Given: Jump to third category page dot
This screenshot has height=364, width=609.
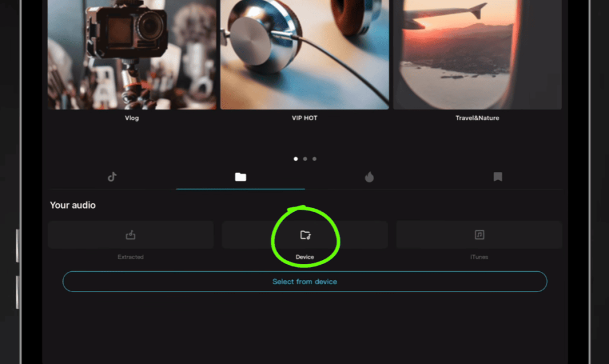Looking at the screenshot, I should [314, 159].
